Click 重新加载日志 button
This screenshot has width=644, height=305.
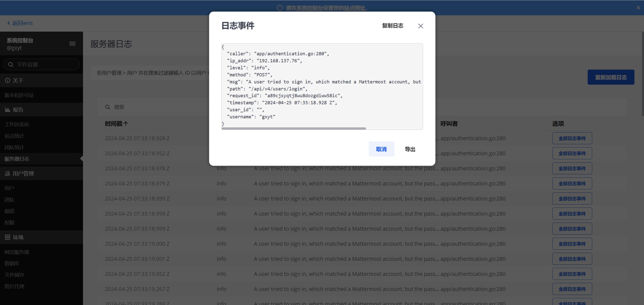click(x=611, y=77)
